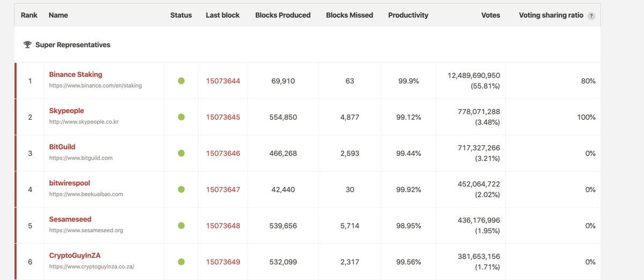Select the 99.56% productivity value
This screenshot has width=644, height=280.
pyautogui.click(x=408, y=262)
